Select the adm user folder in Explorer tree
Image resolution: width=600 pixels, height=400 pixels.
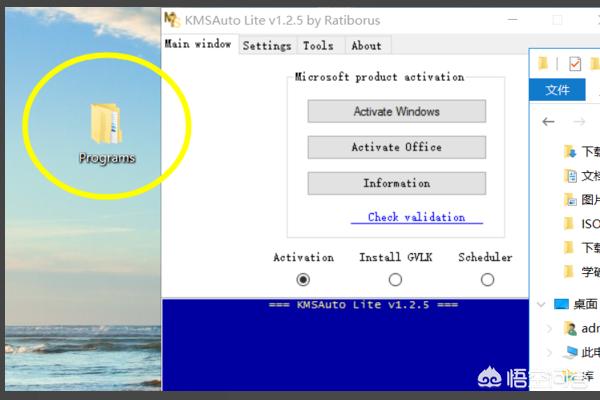point(582,328)
